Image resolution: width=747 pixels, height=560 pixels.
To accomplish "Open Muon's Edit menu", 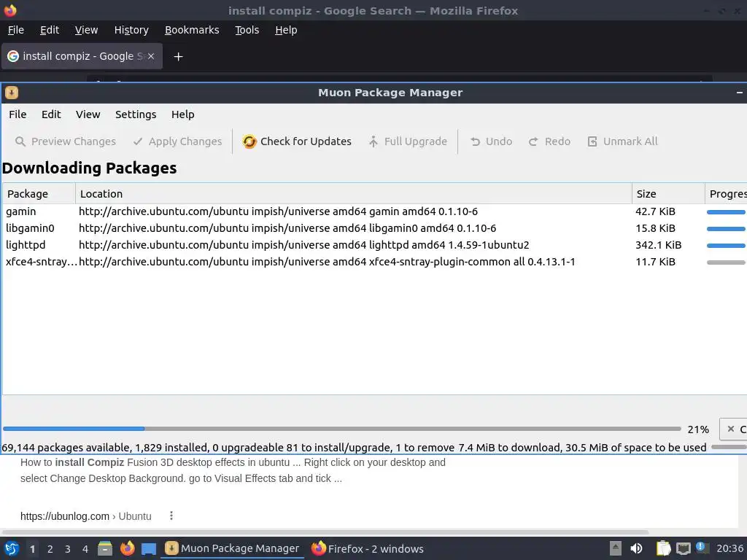I will [51, 114].
